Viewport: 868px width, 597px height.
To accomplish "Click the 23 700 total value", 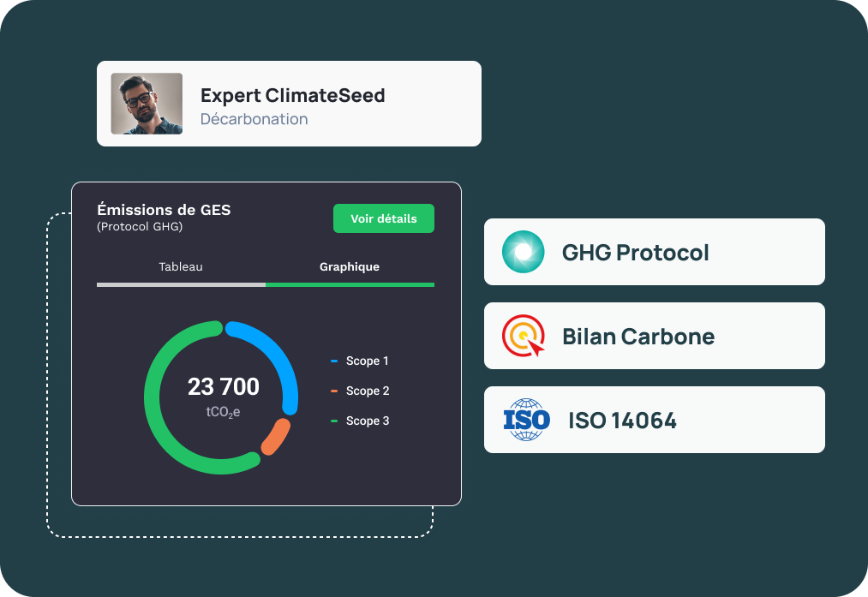I will 223,386.
